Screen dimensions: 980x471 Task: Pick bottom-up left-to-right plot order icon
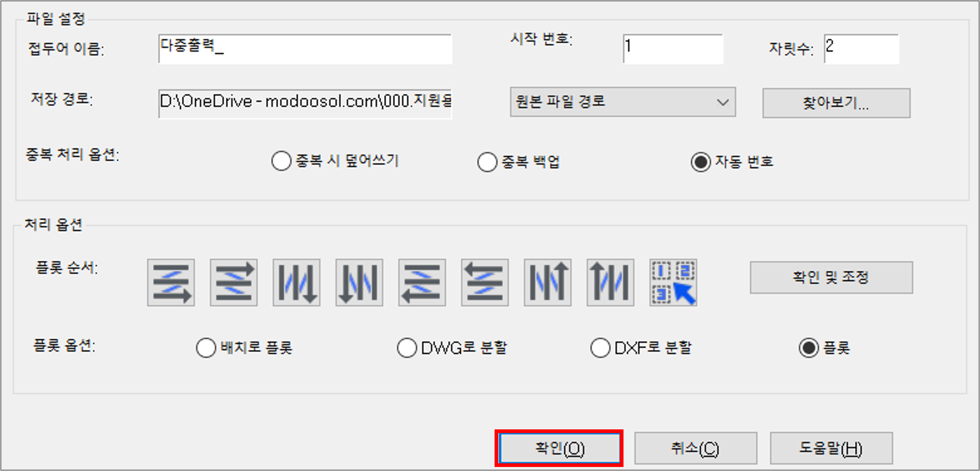[x=234, y=283]
